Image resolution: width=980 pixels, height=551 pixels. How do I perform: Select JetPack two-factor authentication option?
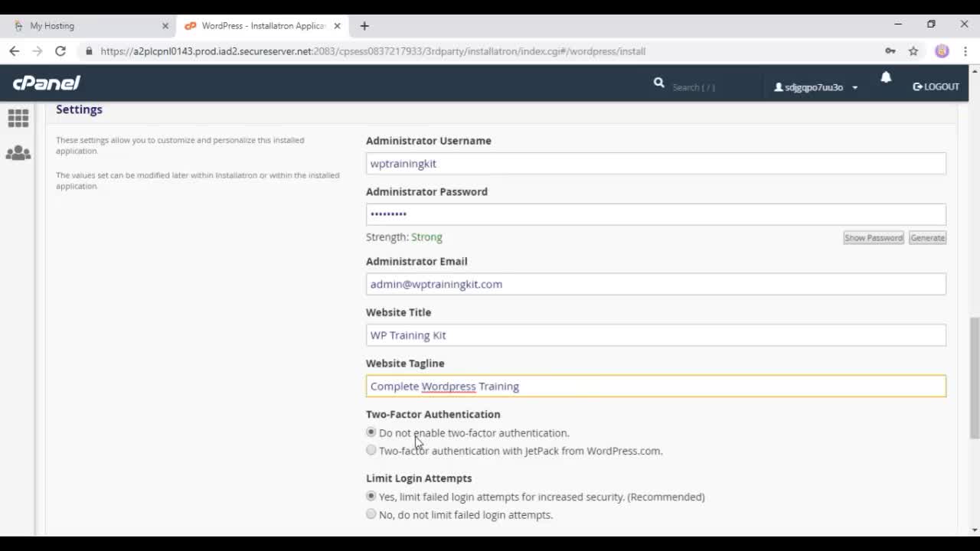click(x=371, y=450)
